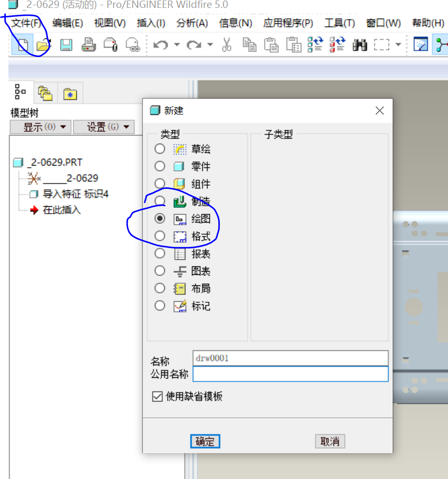
Task: Click the 名称 field showing drw0001
Action: point(290,358)
